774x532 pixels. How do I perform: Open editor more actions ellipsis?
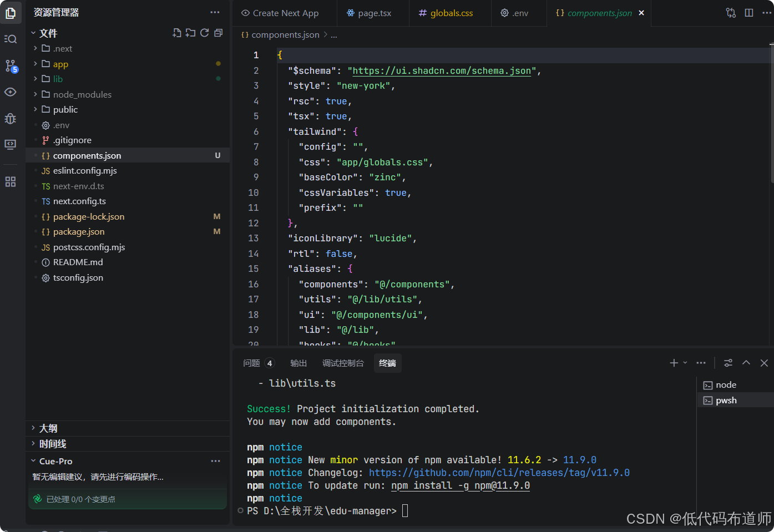(x=767, y=13)
